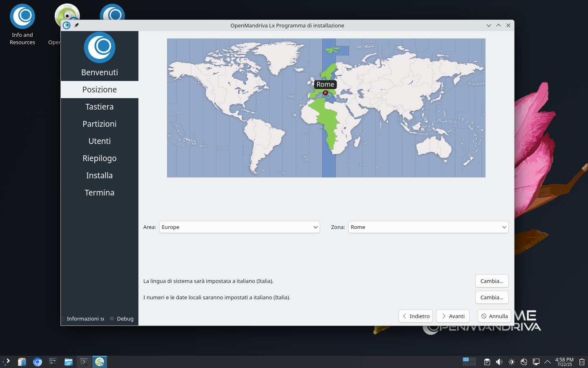Select the Partizioni step in the sidebar
Screen dimensions: 588x368
99,124
